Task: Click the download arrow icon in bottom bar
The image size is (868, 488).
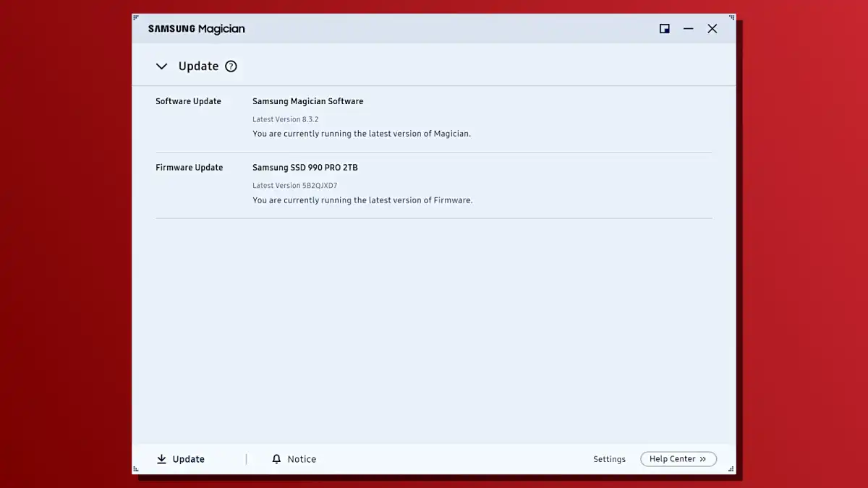Action: (161, 459)
